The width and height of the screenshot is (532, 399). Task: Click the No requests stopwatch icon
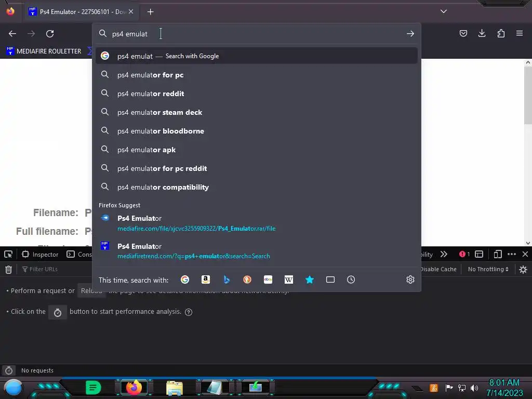coord(9,370)
